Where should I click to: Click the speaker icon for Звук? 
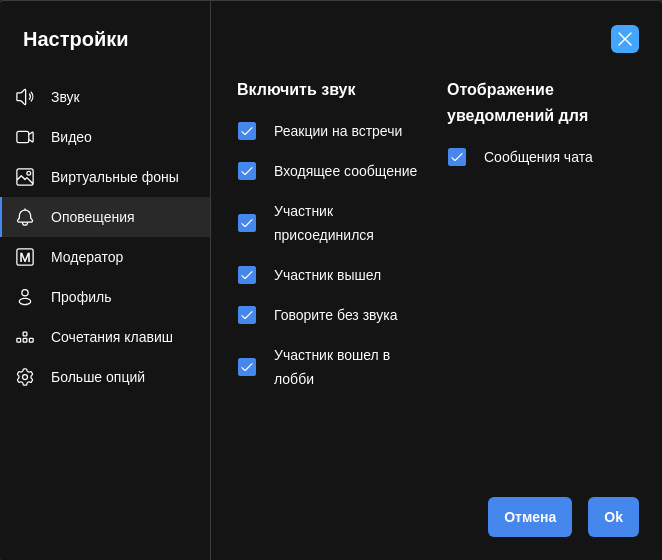(x=24, y=97)
